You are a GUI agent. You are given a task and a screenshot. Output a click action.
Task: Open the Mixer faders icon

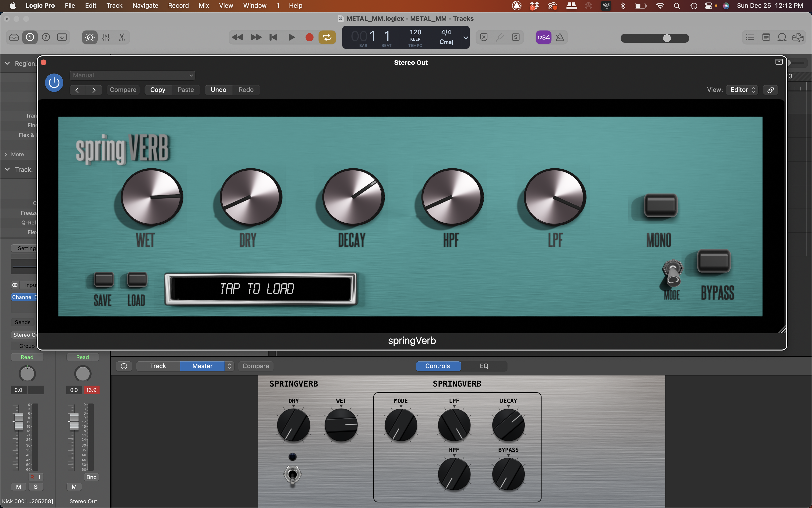tap(106, 37)
